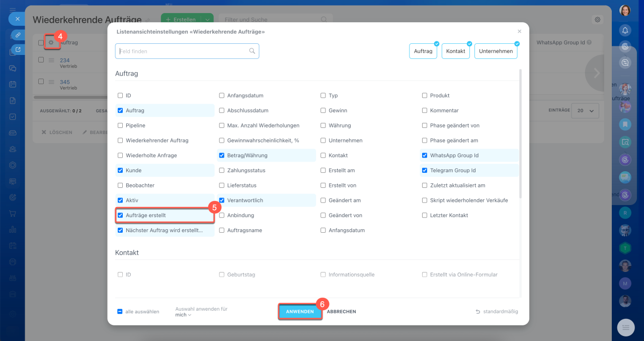Open order link 345
This screenshot has height=341, width=644.
point(65,82)
